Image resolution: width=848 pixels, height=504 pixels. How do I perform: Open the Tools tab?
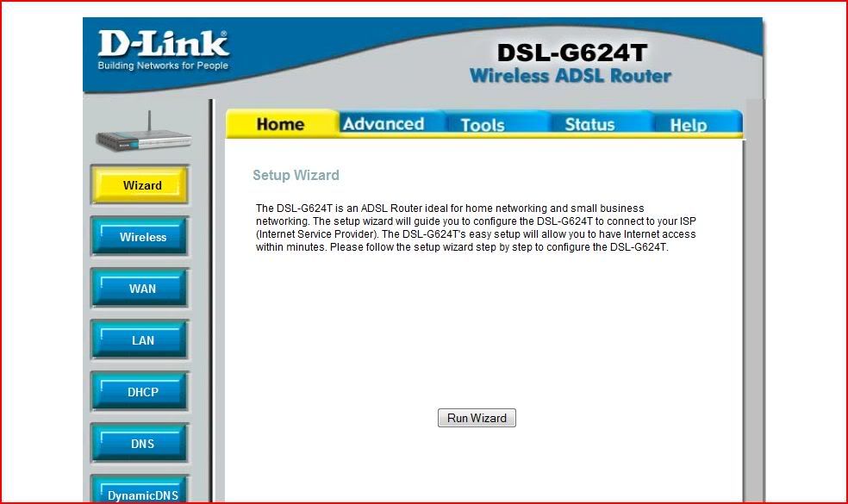click(483, 124)
